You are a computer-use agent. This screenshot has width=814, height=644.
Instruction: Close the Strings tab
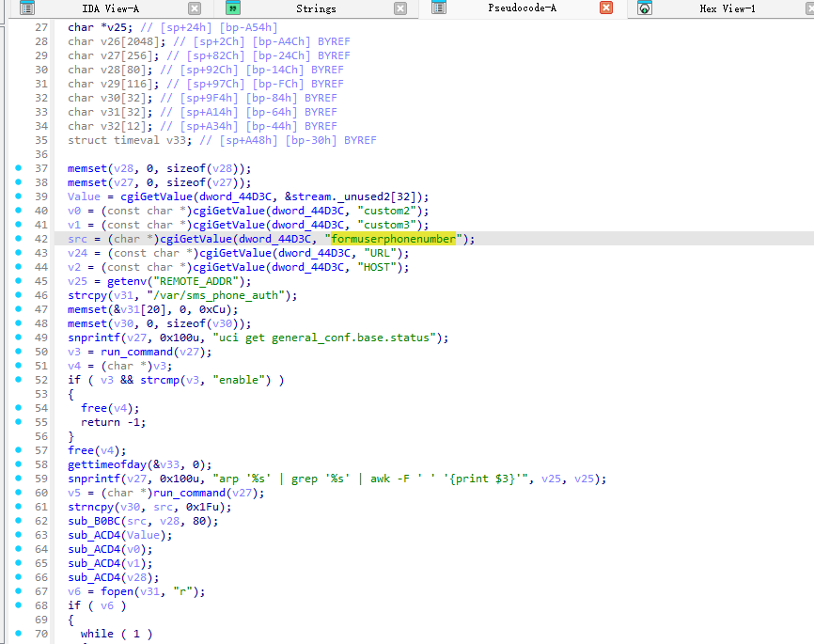400,8
